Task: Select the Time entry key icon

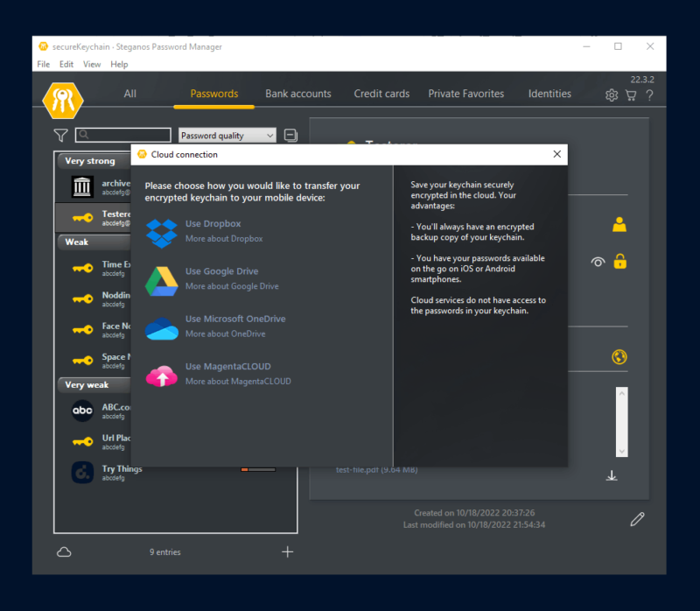Action: point(82,268)
